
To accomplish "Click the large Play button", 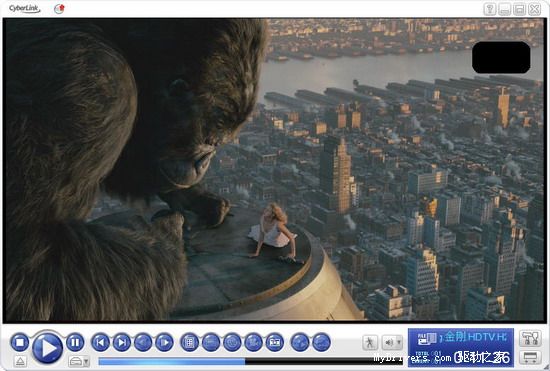I will [x=47, y=348].
